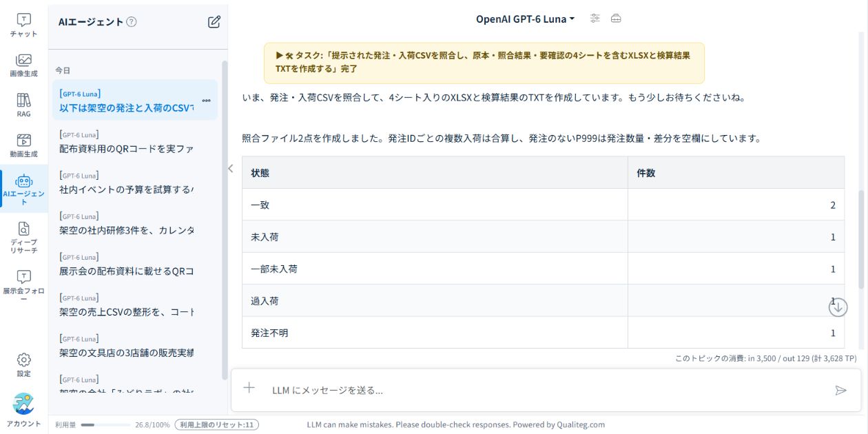Open the three-dot menu on the selected conversation
Screen dimensions: 868x434
coord(206,101)
